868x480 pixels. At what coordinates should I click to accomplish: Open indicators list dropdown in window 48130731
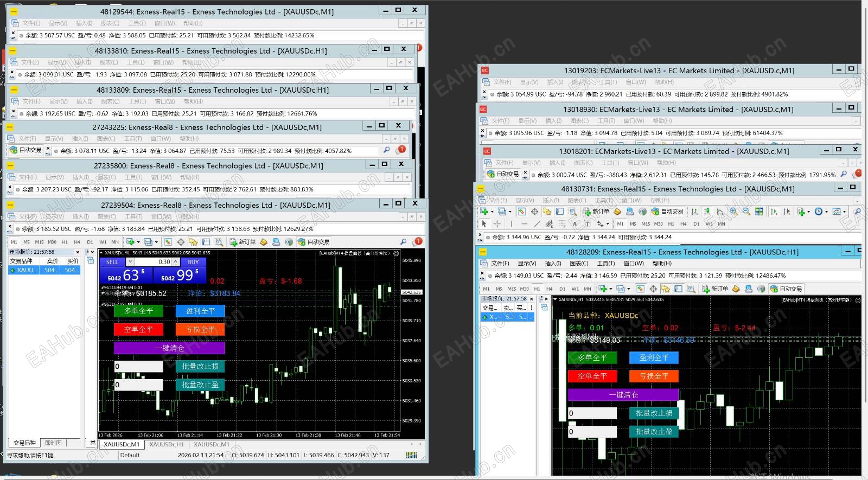tap(808, 212)
